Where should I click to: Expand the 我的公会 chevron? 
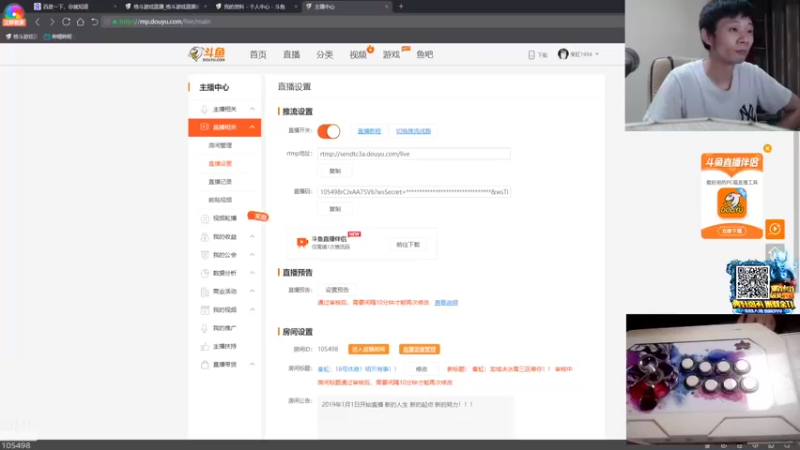click(x=252, y=255)
